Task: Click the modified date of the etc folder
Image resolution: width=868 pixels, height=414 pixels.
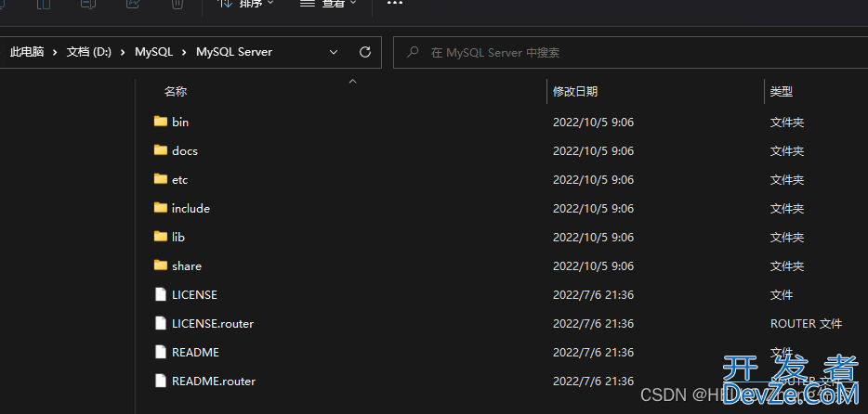Action: pyautogui.click(x=594, y=180)
